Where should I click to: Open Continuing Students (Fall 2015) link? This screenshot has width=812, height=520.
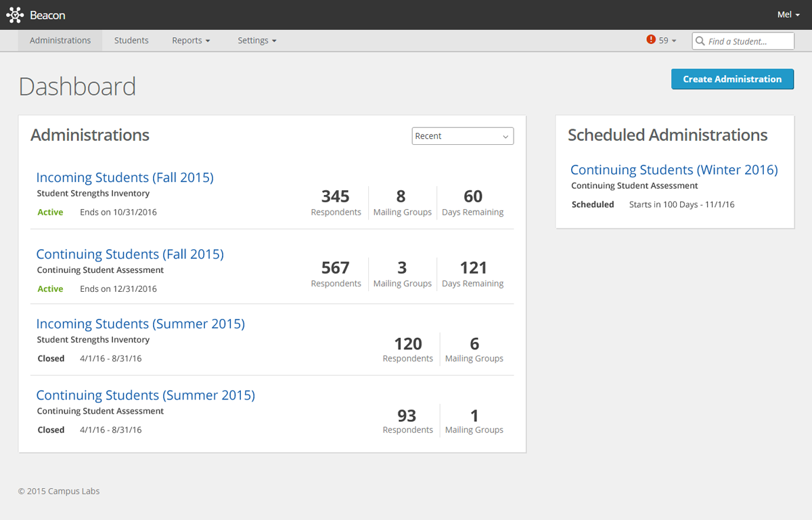(x=130, y=254)
